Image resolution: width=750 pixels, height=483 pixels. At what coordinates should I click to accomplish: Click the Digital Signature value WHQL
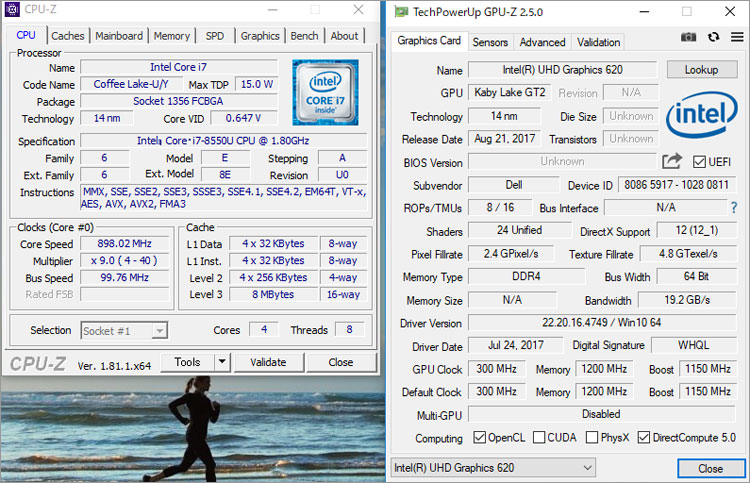[x=694, y=345]
